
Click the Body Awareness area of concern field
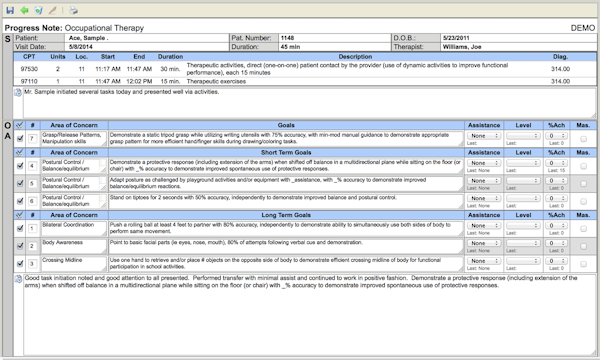pyautogui.click(x=74, y=246)
